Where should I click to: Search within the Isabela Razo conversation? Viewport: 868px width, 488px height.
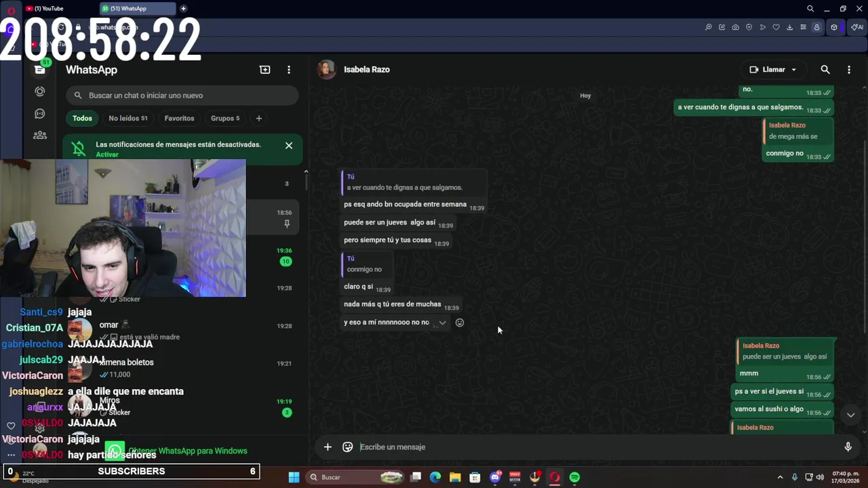(x=825, y=69)
